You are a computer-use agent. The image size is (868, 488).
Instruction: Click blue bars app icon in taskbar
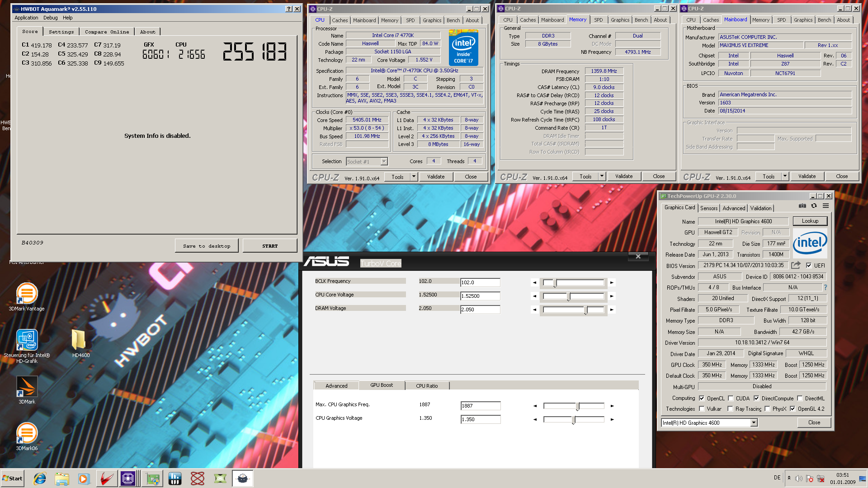pyautogui.click(x=175, y=479)
